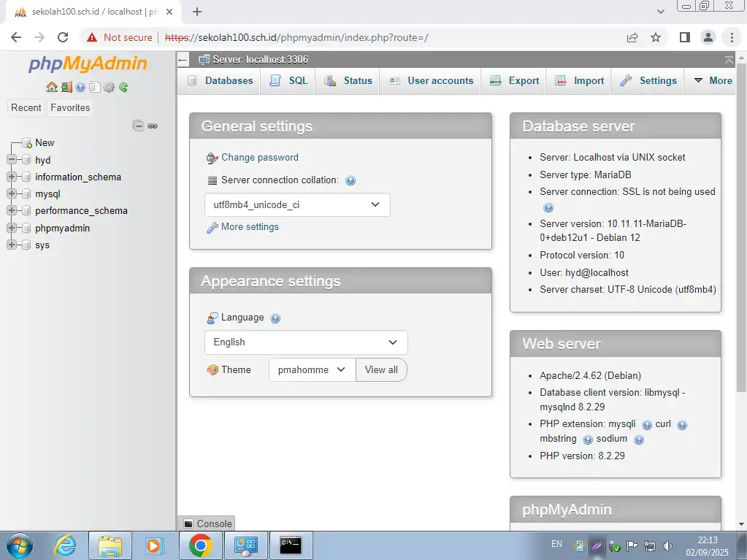Click help icon next to mbstring extension
This screenshot has height=560, width=747.
(x=588, y=440)
